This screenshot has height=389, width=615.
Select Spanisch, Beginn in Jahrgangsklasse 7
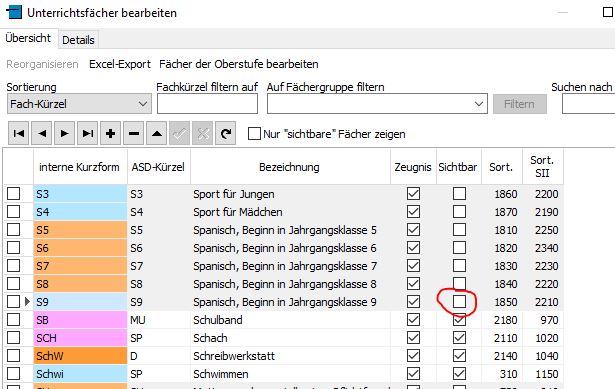[x=285, y=266]
